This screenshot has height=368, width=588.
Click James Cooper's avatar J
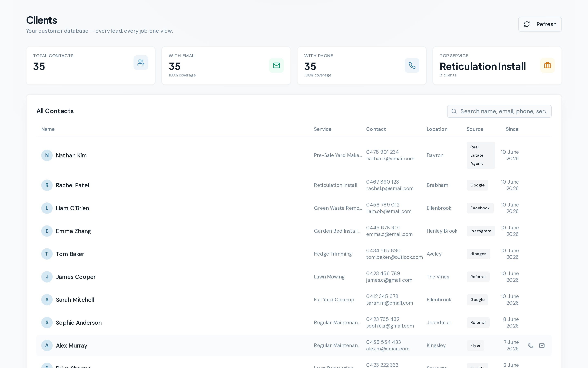click(47, 277)
